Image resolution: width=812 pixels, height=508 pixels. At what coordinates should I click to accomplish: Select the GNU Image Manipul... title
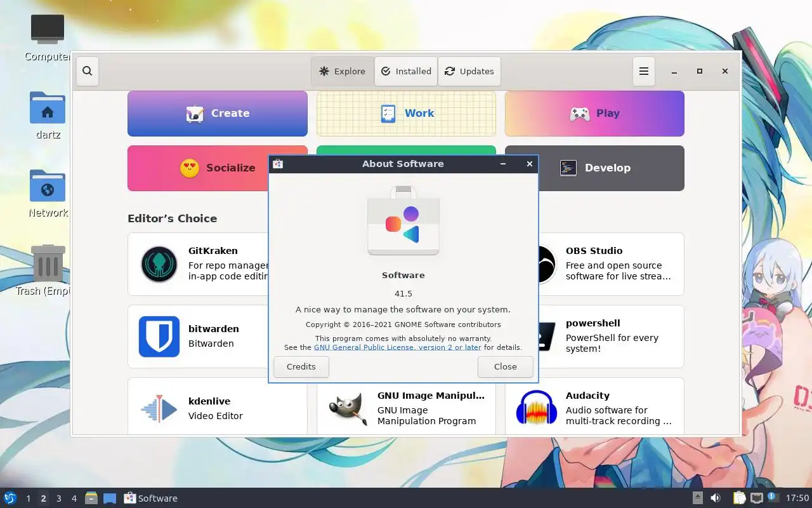click(431, 396)
